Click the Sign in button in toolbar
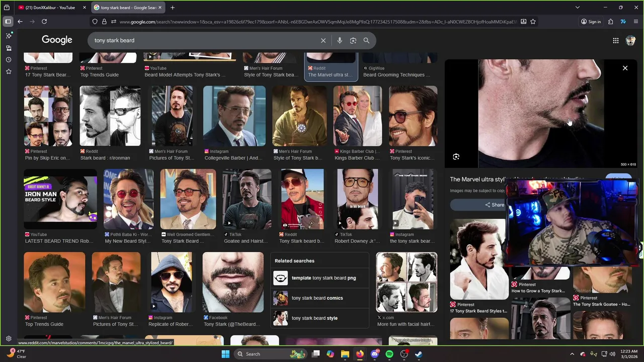This screenshot has height=362, width=644. [x=591, y=22]
